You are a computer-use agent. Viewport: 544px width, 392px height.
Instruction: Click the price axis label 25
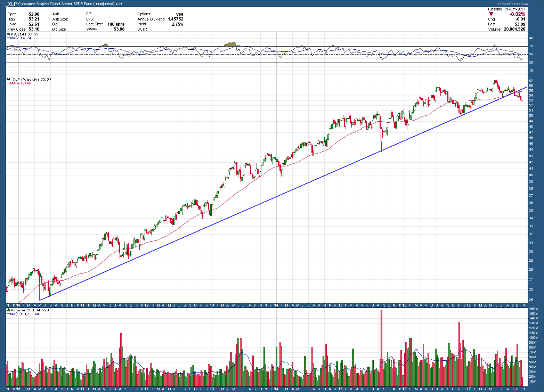coord(531,300)
